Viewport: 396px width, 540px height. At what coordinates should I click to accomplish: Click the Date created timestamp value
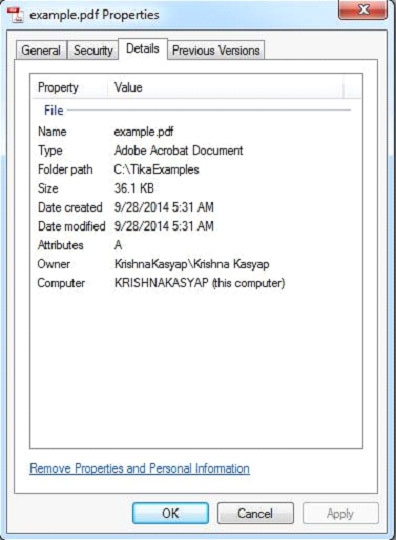[x=164, y=207]
